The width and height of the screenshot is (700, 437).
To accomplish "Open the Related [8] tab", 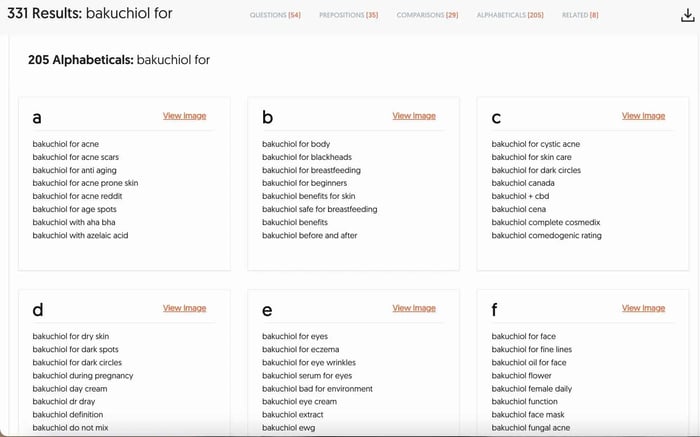I will point(580,16).
